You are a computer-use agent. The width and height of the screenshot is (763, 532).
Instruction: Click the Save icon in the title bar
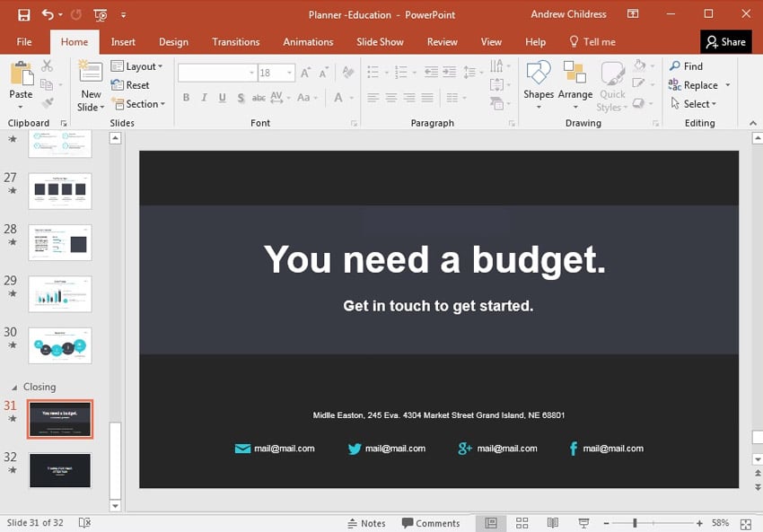23,14
